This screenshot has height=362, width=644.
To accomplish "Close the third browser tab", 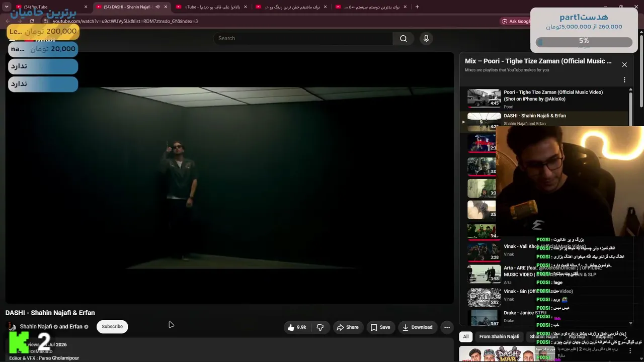I will coord(246,7).
